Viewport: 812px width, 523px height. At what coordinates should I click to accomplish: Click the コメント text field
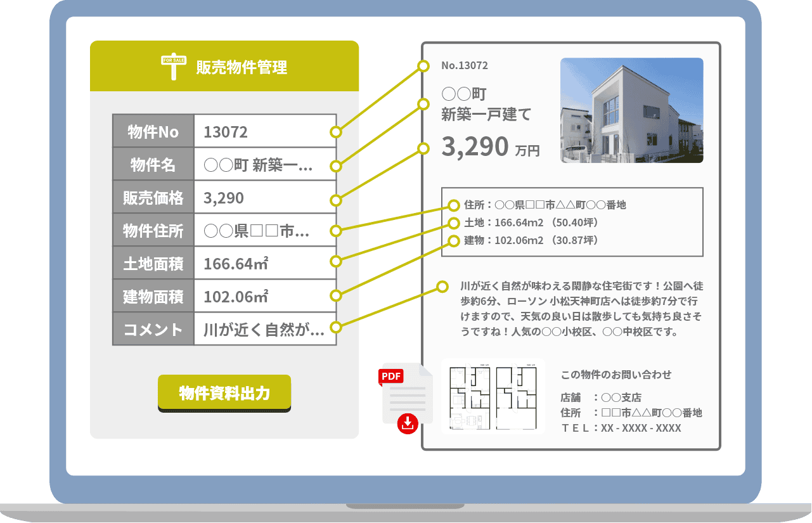point(263,329)
